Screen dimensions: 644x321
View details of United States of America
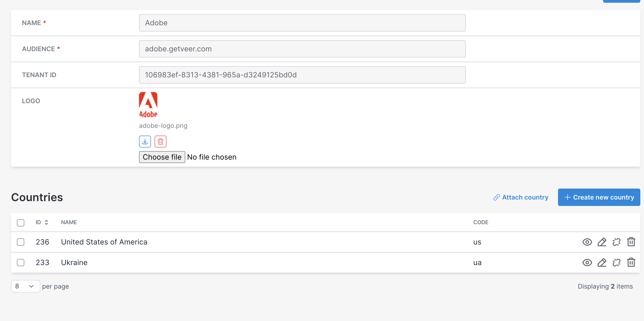[x=588, y=242]
